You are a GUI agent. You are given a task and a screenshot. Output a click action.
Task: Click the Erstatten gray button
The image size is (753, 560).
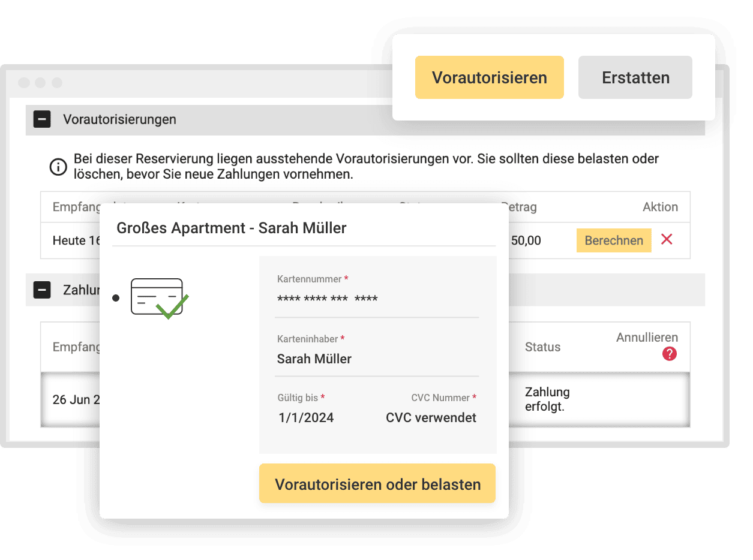click(635, 77)
